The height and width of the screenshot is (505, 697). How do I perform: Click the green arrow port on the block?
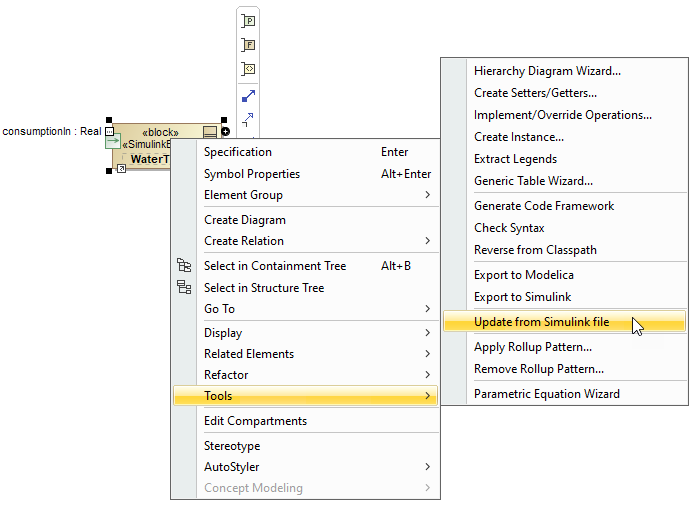[112, 141]
